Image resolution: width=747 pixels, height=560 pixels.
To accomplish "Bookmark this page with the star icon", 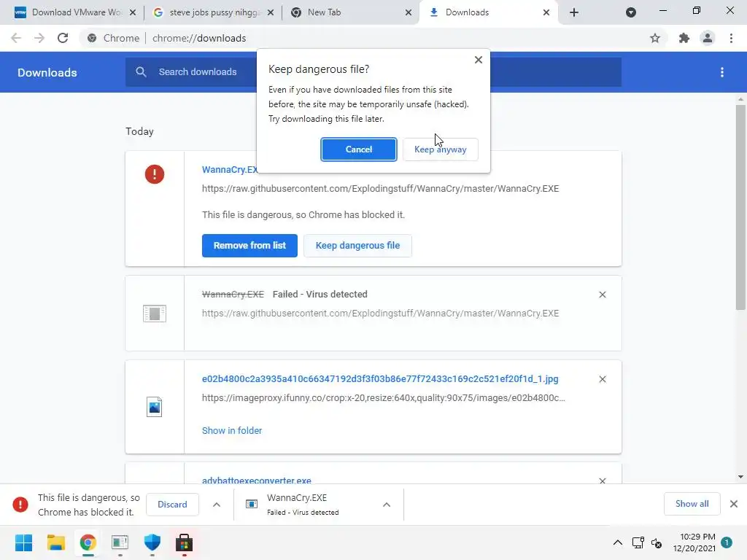I will tap(655, 38).
